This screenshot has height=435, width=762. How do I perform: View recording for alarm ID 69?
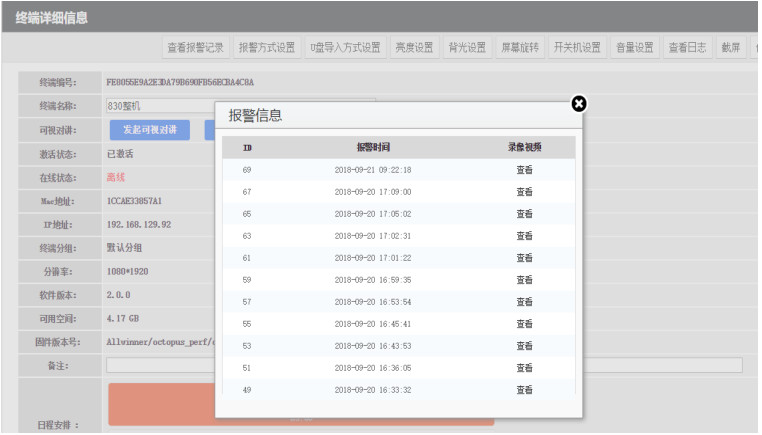point(524,170)
